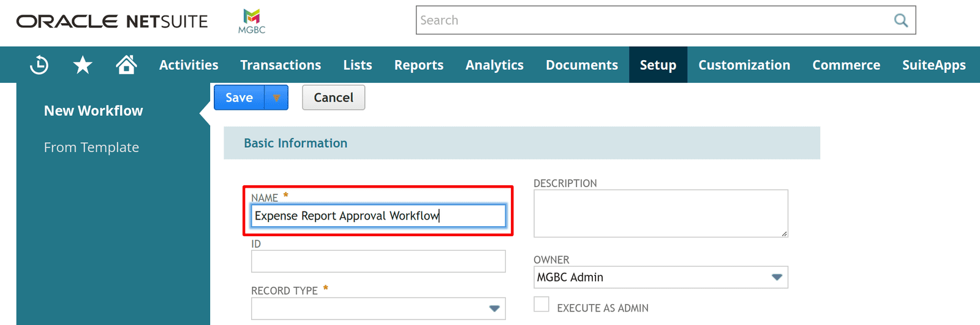
Task: Open the Customization menu
Action: pyautogui.click(x=744, y=65)
